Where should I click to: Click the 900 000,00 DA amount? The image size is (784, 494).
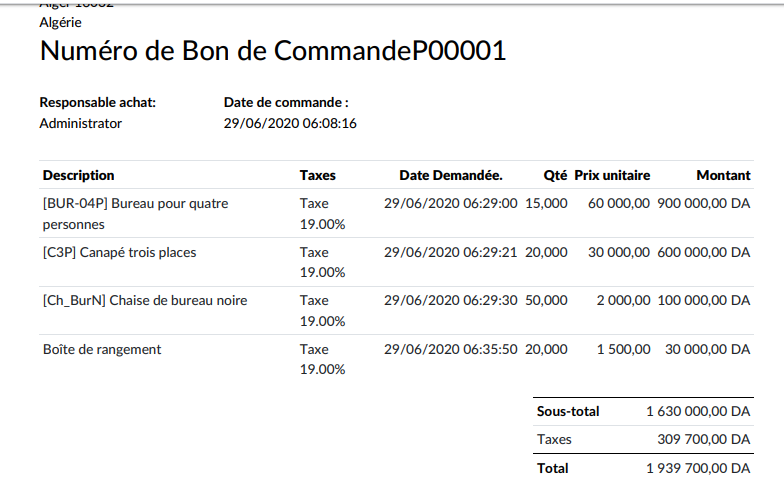(x=703, y=203)
